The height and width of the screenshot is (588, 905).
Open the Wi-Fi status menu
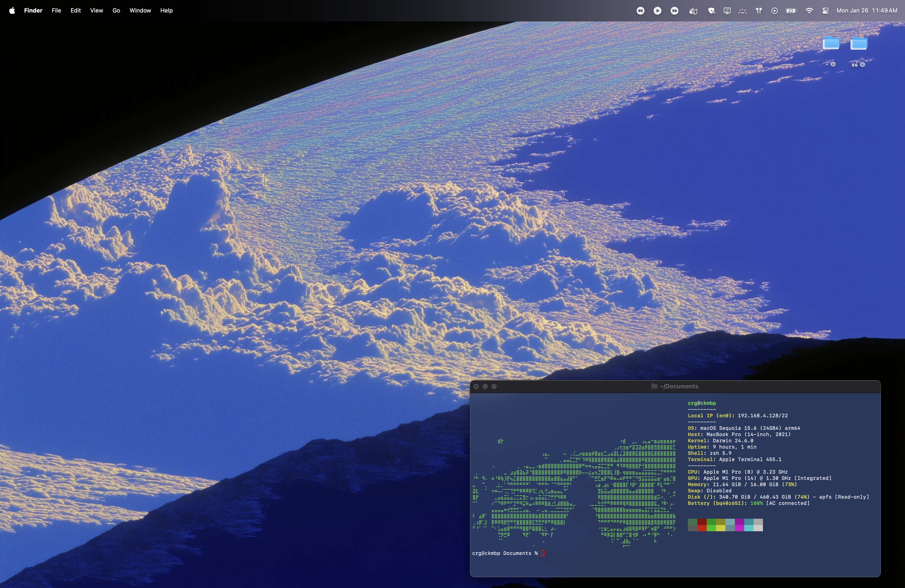(809, 11)
